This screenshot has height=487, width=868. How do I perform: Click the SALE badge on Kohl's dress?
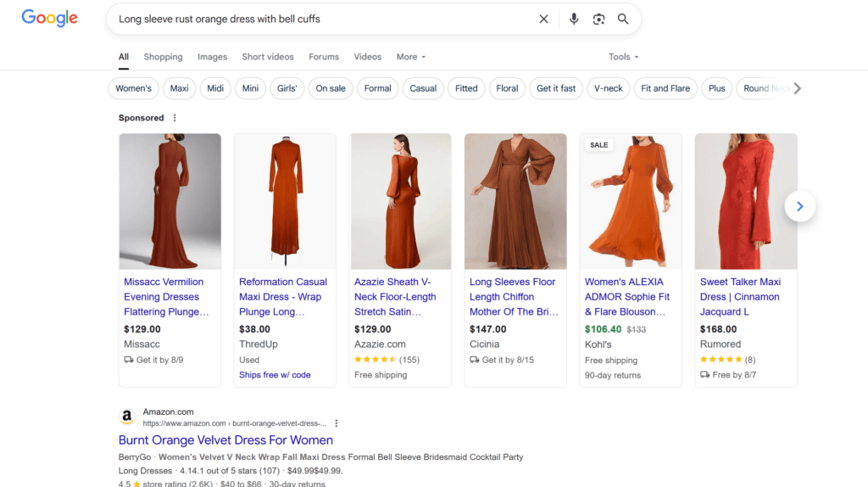point(599,144)
